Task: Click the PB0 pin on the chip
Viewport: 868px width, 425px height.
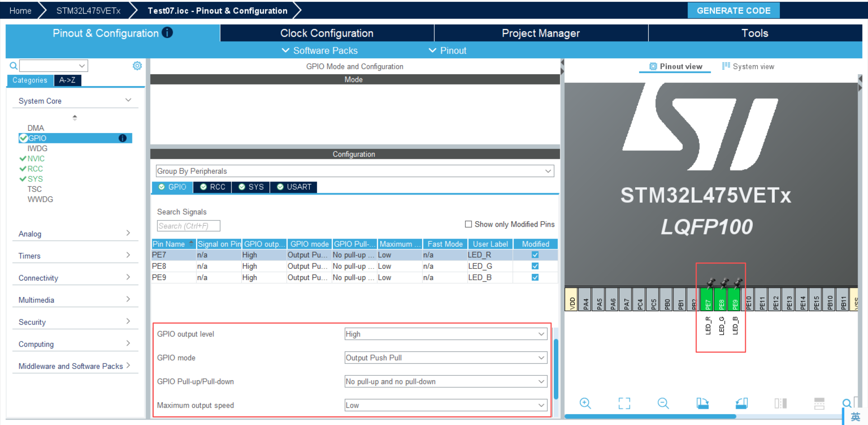Action: (667, 299)
